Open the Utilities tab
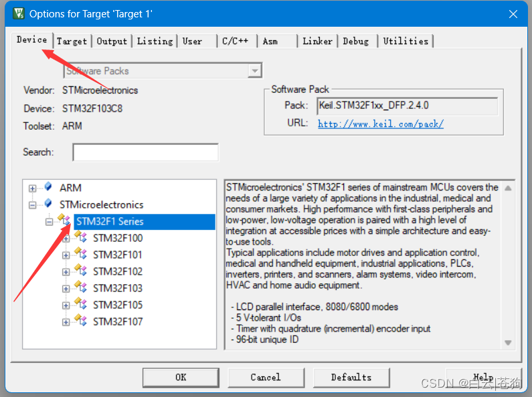532x397 pixels. [x=406, y=41]
